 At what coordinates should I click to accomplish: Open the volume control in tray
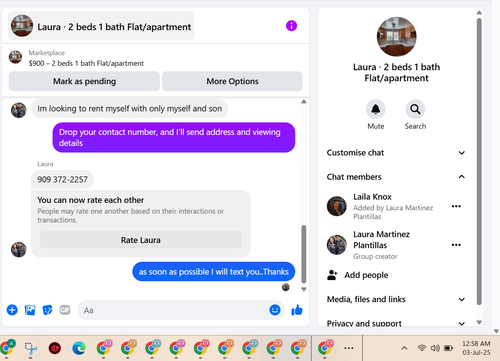click(435, 348)
